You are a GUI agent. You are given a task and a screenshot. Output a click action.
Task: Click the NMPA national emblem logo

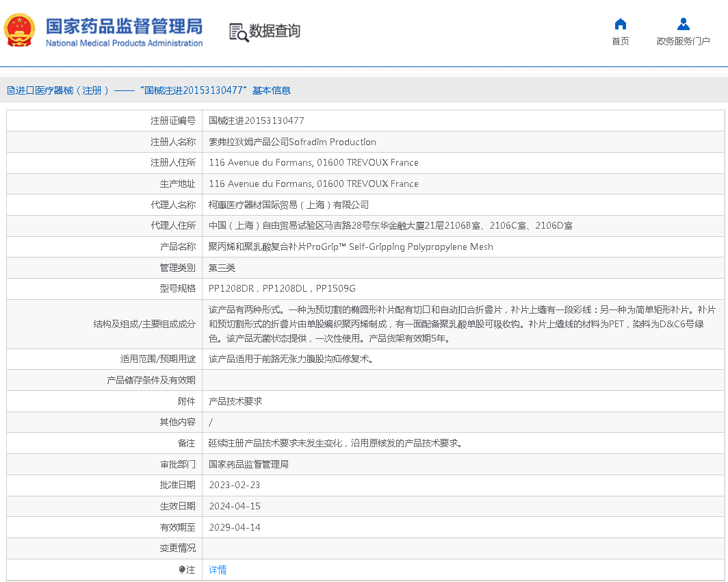click(19, 30)
